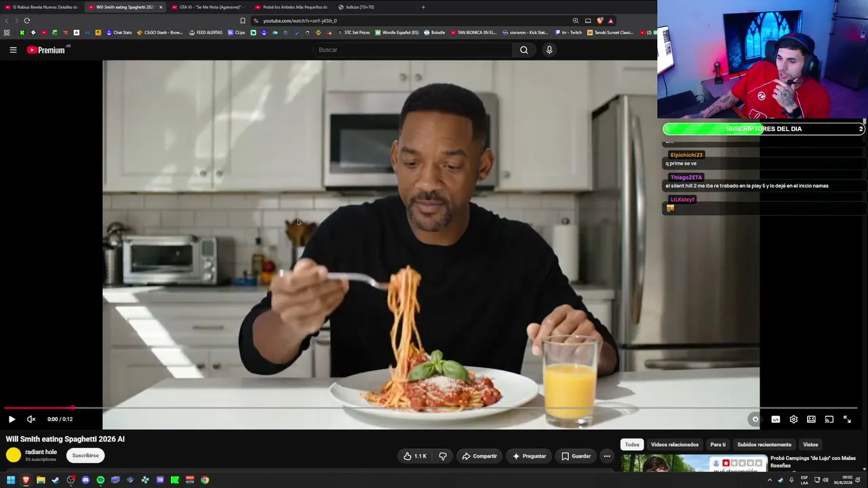The height and width of the screenshot is (488, 868).
Task: Enter fullscreen mode in the player
Action: point(847,419)
